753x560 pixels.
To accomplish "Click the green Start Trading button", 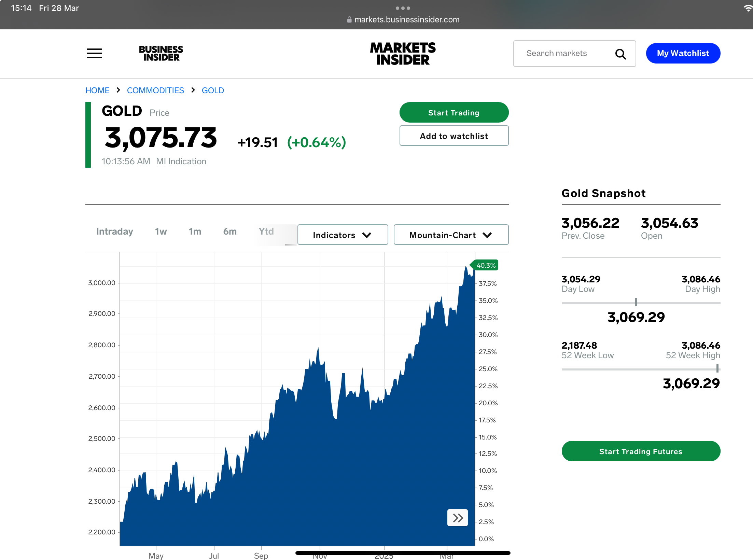I will [x=454, y=112].
